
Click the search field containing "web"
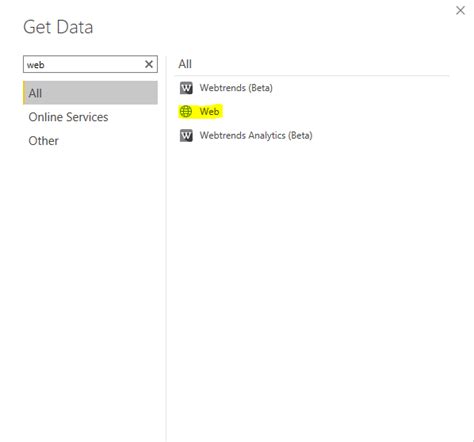point(90,64)
